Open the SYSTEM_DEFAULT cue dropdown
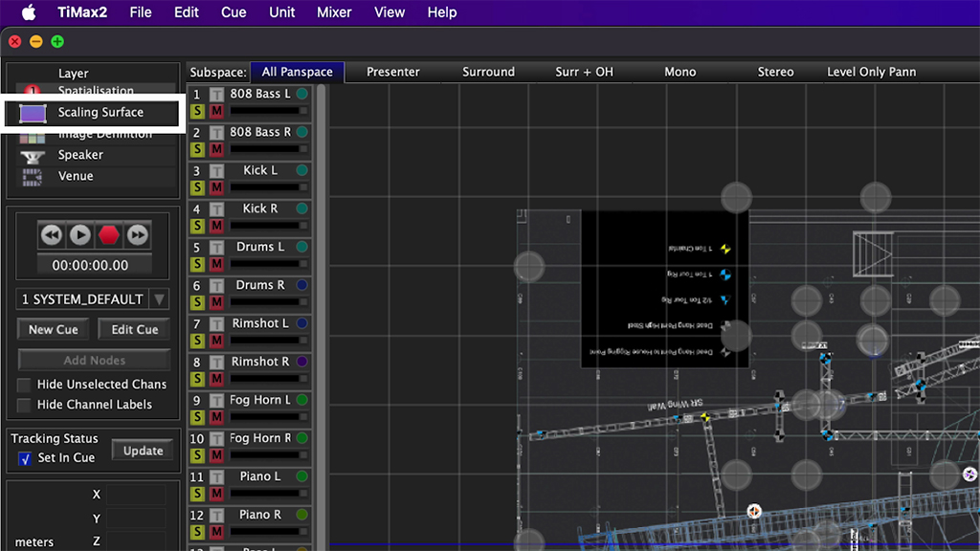The image size is (980, 551). click(x=159, y=299)
